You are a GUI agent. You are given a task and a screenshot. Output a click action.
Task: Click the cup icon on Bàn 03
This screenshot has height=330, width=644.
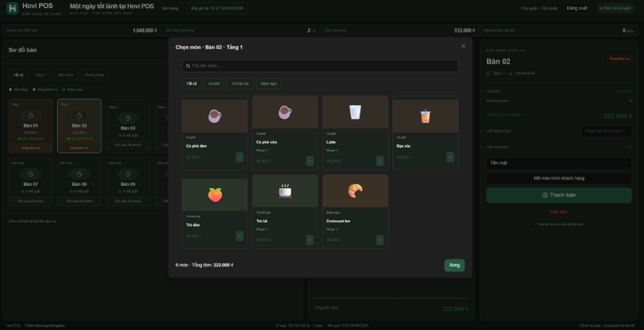128,118
